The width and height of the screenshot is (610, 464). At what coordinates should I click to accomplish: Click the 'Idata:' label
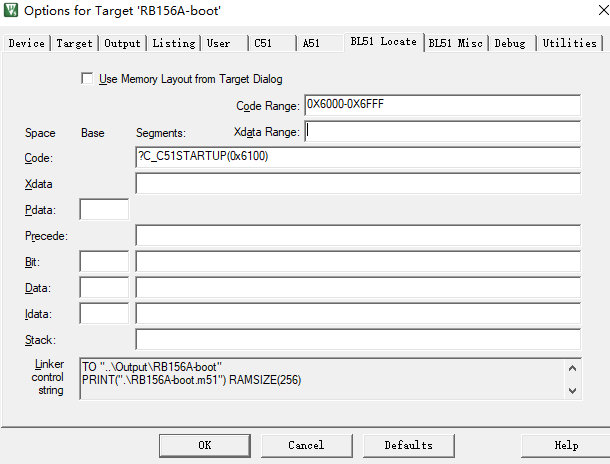click(38, 314)
